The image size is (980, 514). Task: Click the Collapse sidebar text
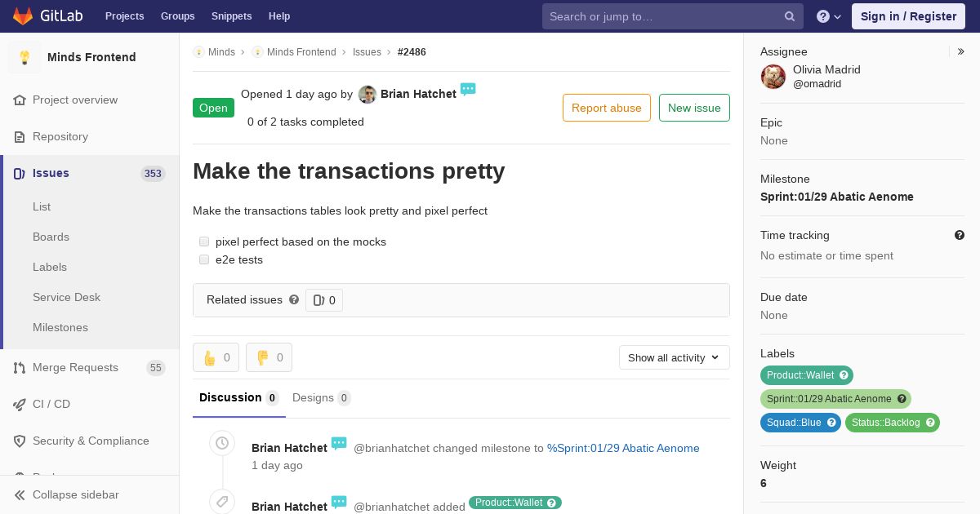[76, 494]
